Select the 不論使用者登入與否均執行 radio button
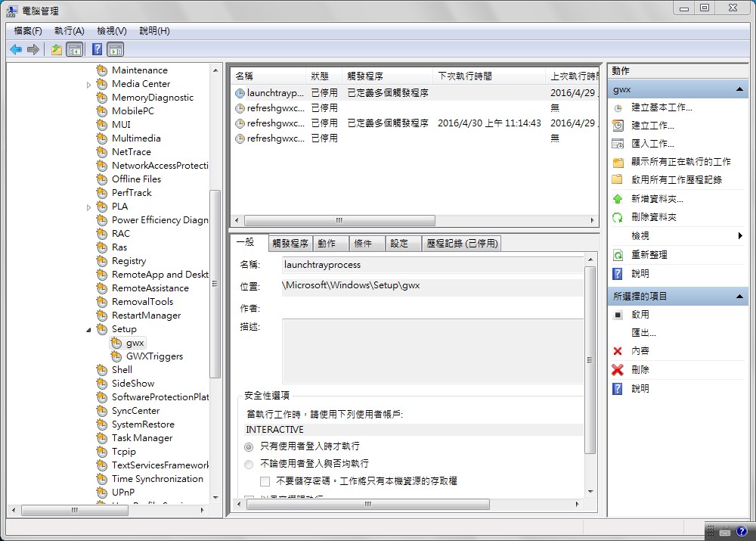 pyautogui.click(x=249, y=464)
